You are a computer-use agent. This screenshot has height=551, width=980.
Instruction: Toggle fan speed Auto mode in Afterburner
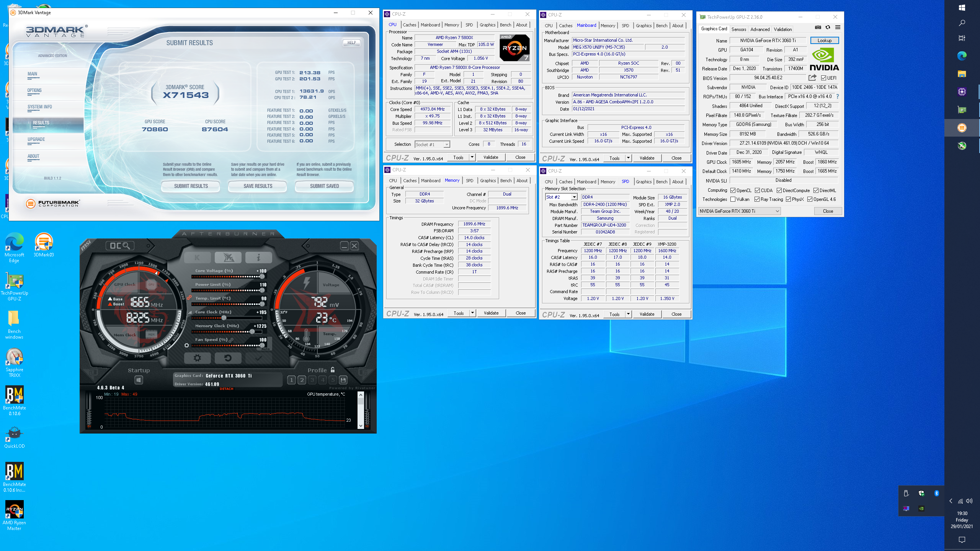tap(265, 349)
